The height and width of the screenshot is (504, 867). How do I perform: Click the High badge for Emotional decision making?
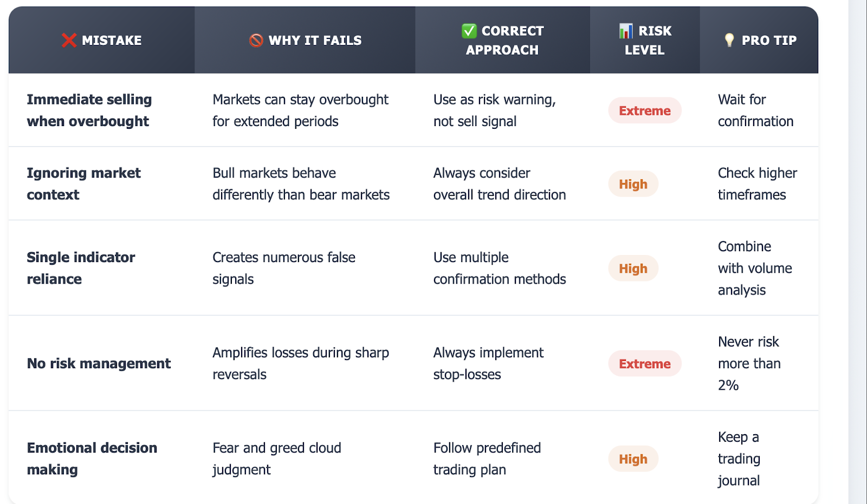(x=633, y=459)
